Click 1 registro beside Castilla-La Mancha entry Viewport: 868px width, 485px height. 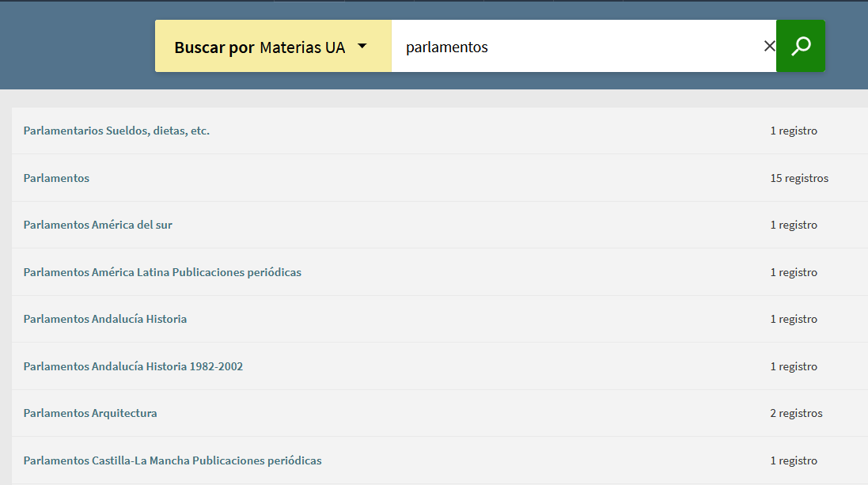(794, 460)
